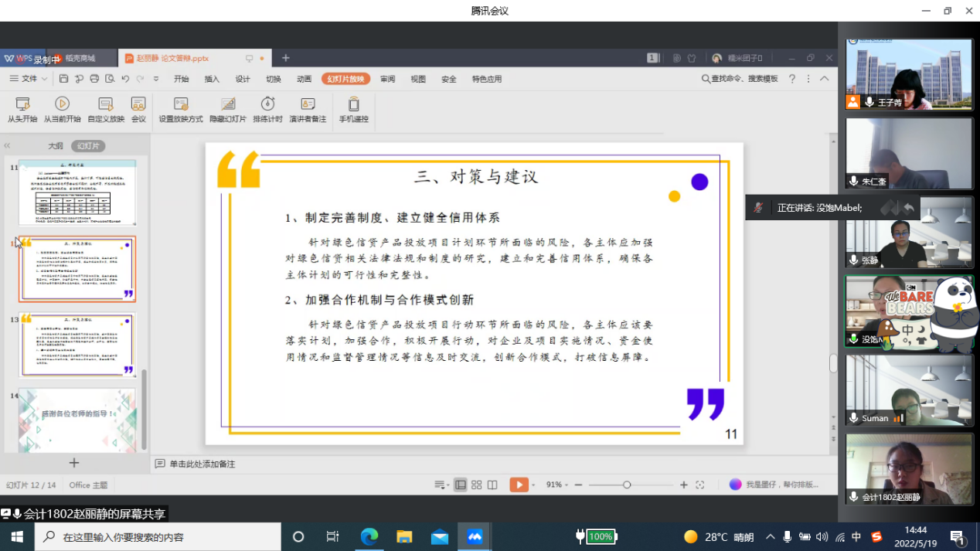Start slideshow from beginning (从头开始)

coord(22,109)
